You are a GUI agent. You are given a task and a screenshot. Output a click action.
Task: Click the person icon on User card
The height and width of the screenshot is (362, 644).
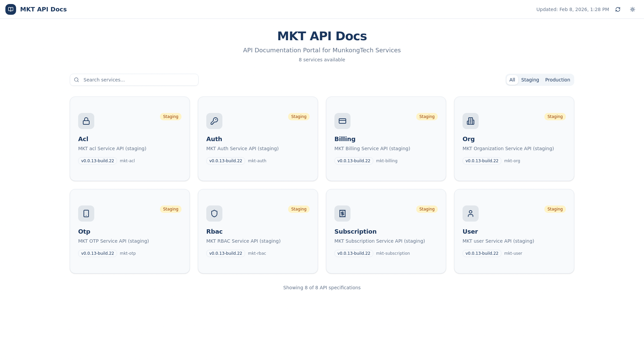tap(471, 214)
